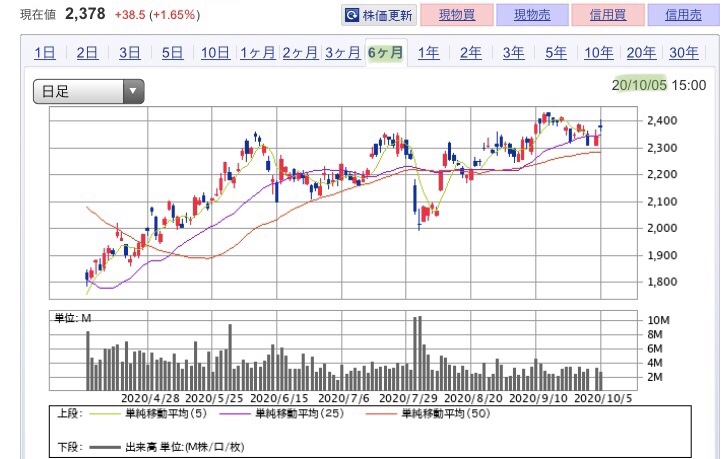Click the refresh icon on 株価更新 button
This screenshot has height=459, width=727.
click(352, 15)
